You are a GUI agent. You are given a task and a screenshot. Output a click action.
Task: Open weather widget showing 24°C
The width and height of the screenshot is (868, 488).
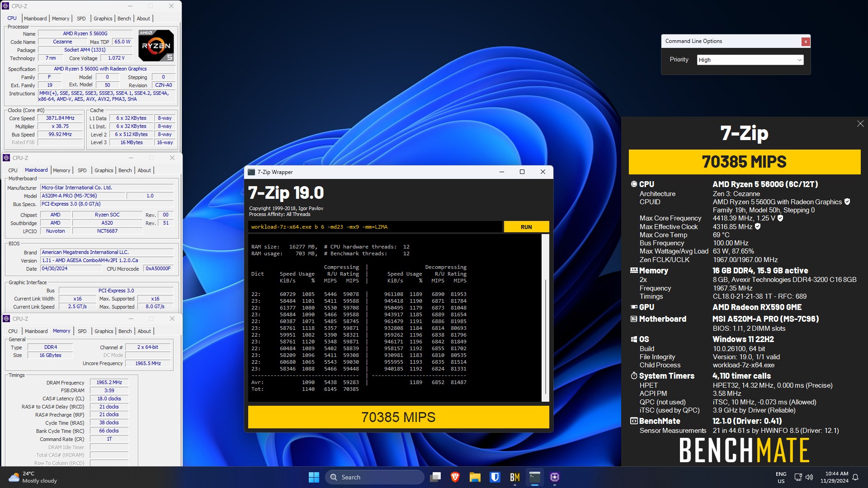pos(33,477)
